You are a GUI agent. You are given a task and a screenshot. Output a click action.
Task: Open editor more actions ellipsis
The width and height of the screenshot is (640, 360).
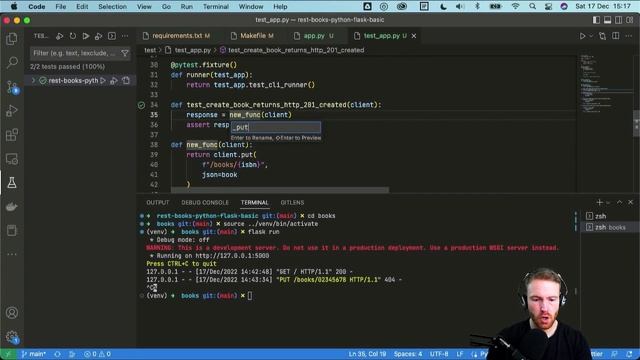coord(629,36)
